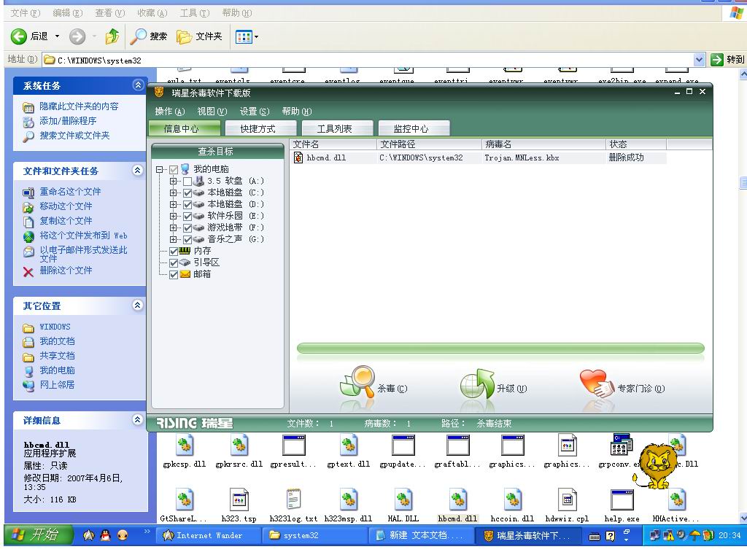Switch to the 快捷方式 tab

coord(260,128)
